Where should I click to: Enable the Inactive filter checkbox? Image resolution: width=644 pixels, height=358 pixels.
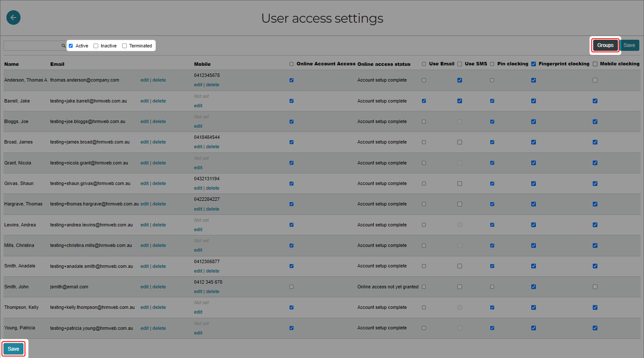96,46
